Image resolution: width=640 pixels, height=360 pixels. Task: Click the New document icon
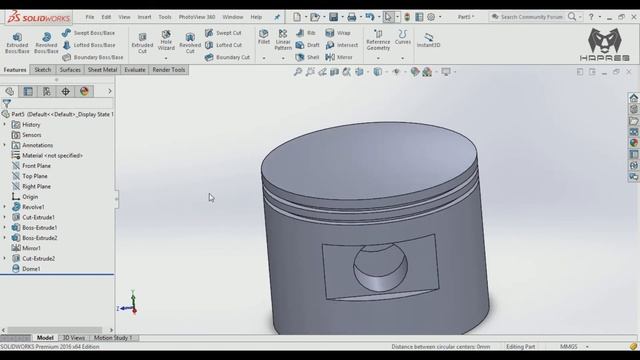click(297, 17)
